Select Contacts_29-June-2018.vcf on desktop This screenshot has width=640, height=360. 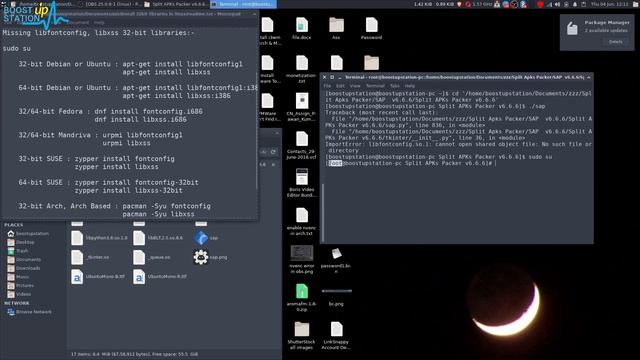pyautogui.click(x=302, y=145)
